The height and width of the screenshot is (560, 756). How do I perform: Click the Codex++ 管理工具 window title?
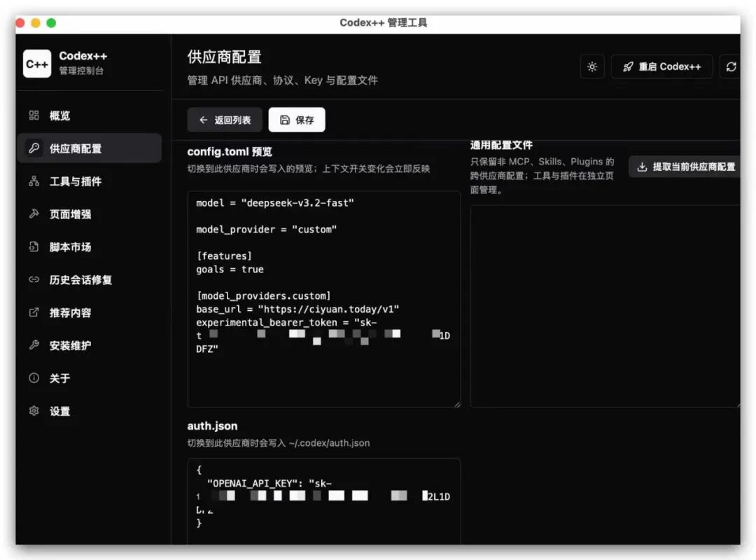(384, 22)
